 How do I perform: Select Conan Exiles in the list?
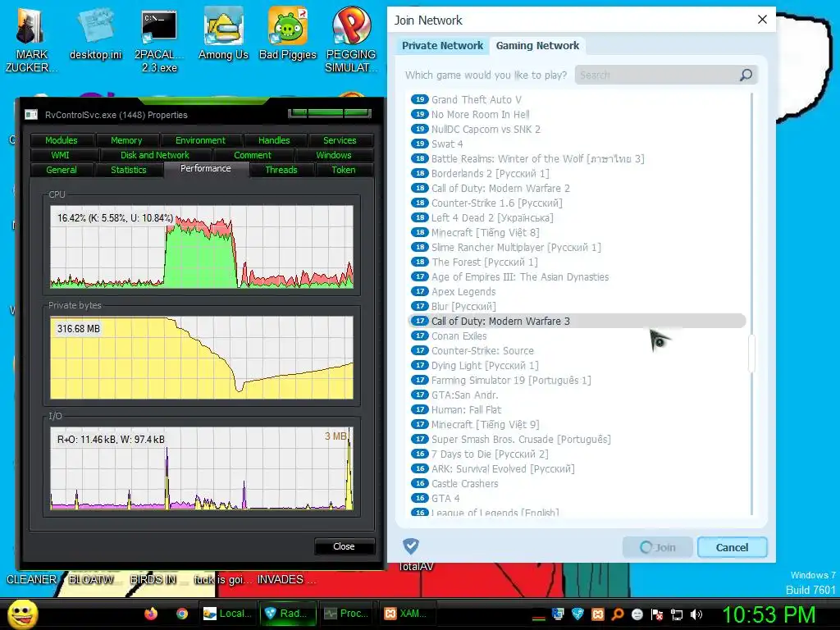click(577, 336)
